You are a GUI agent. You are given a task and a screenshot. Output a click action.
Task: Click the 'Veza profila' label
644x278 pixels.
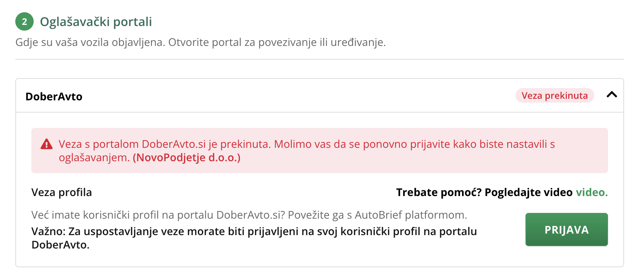[x=62, y=192]
